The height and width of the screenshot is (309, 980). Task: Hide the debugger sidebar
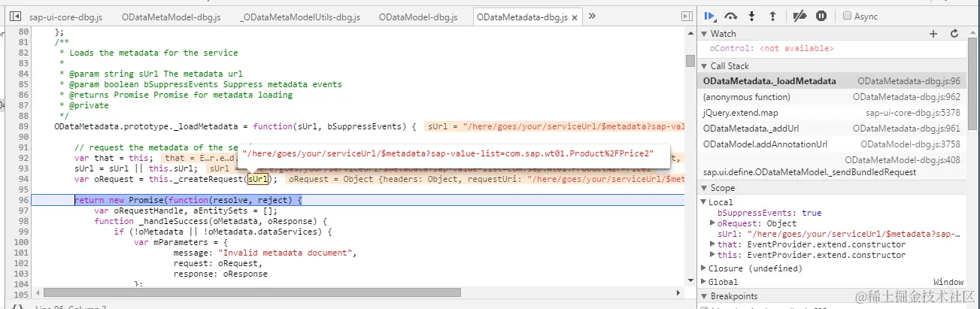point(686,16)
